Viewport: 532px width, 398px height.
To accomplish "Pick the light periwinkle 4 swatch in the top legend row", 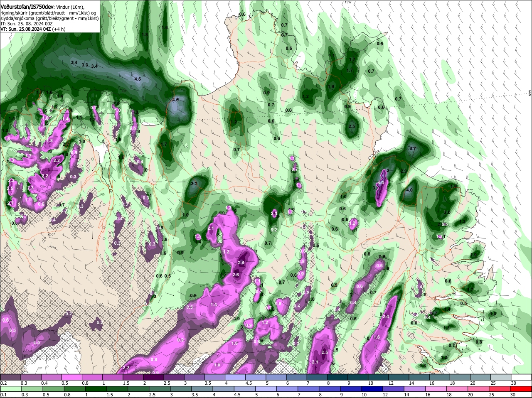I will (x=235, y=377).
